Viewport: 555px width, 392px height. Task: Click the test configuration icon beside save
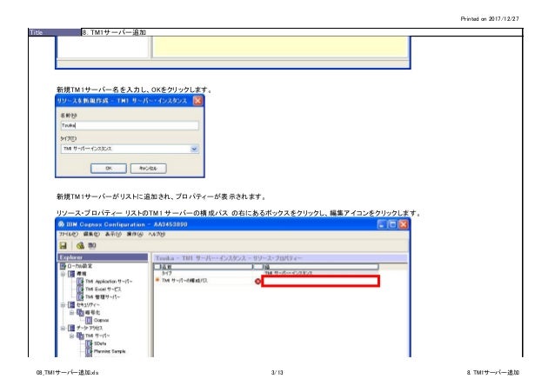(x=80, y=245)
